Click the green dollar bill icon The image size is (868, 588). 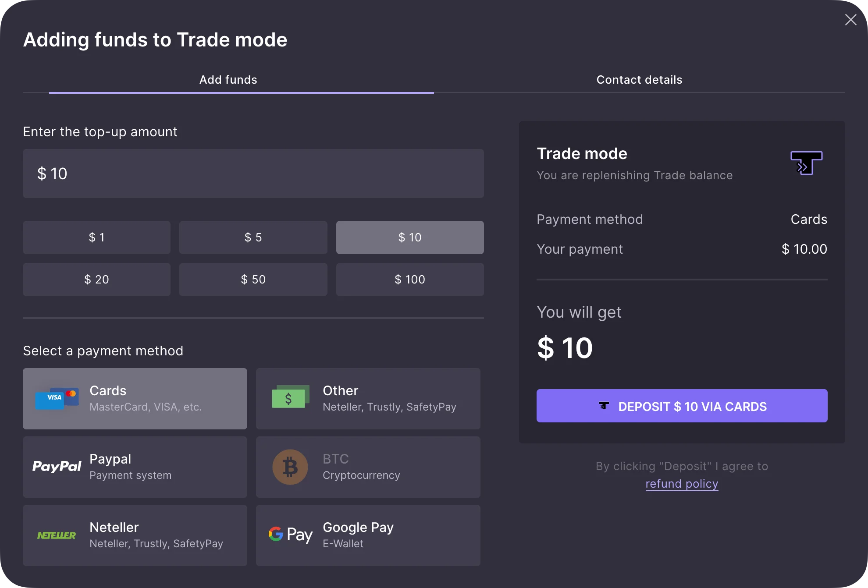[290, 397]
